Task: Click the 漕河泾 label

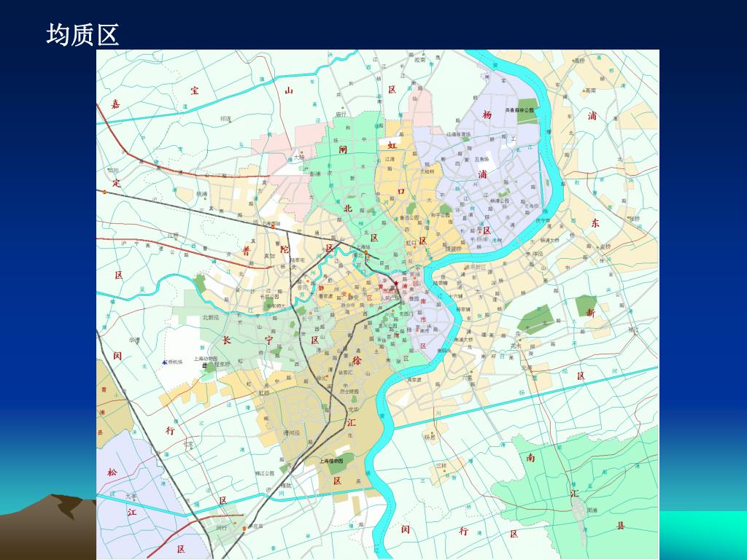Action: (x=292, y=433)
